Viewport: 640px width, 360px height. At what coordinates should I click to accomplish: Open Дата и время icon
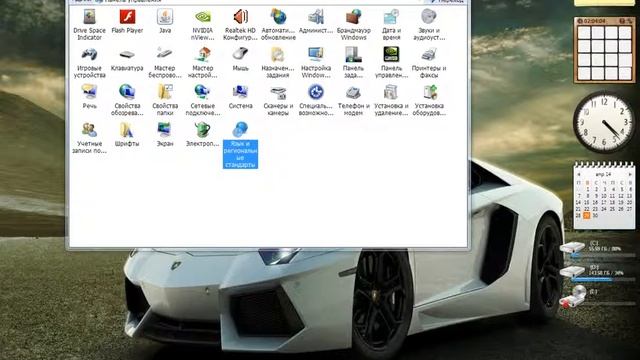coord(391,24)
